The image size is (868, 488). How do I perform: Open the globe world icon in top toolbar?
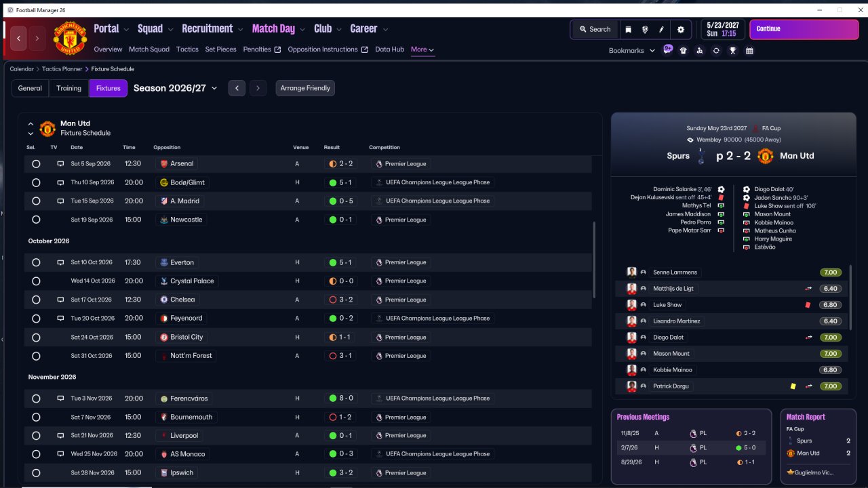pyautogui.click(x=645, y=29)
